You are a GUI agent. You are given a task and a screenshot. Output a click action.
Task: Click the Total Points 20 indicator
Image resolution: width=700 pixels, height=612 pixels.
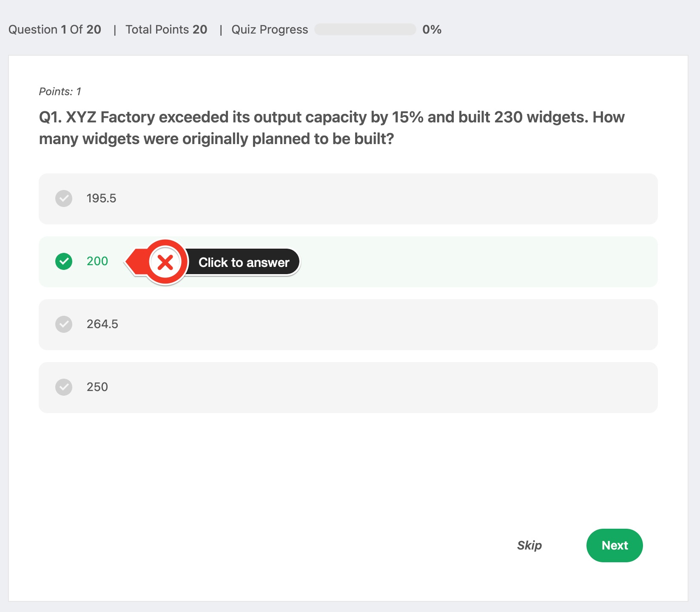166,30
